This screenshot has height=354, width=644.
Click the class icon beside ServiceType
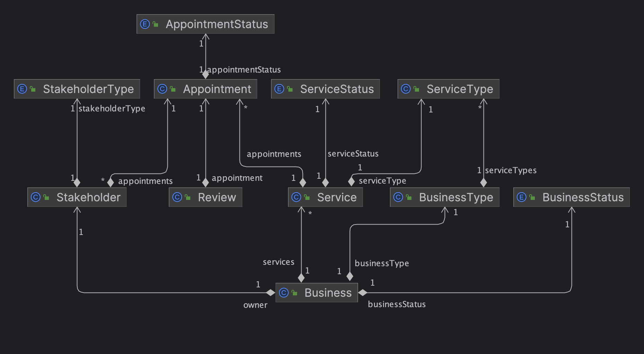[x=406, y=89]
